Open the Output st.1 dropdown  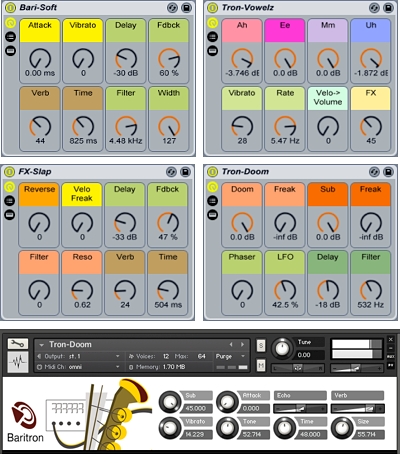click(x=78, y=356)
